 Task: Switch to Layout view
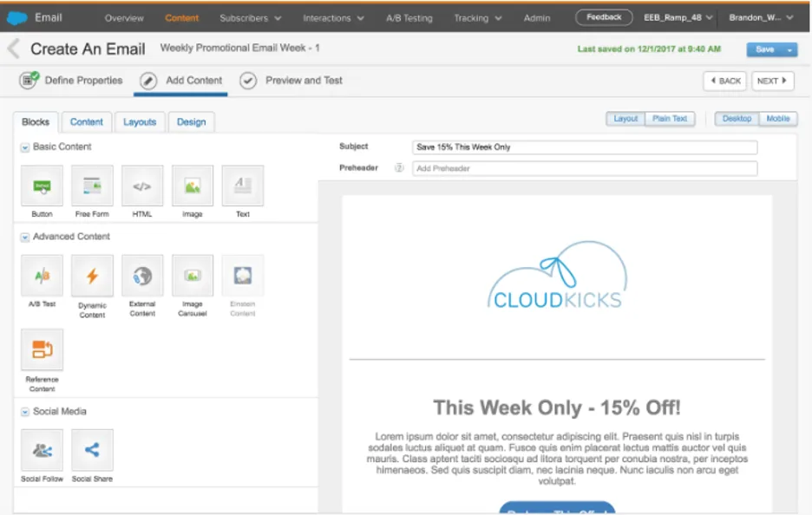pos(625,119)
